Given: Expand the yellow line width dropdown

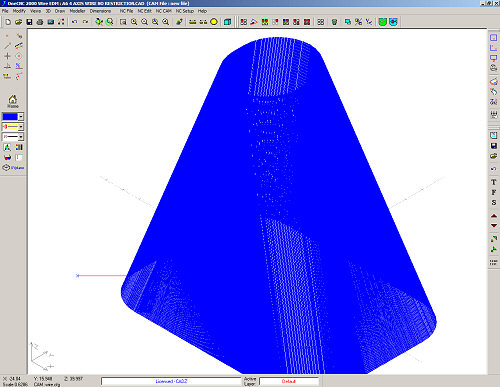Looking at the screenshot, I should [21, 127].
